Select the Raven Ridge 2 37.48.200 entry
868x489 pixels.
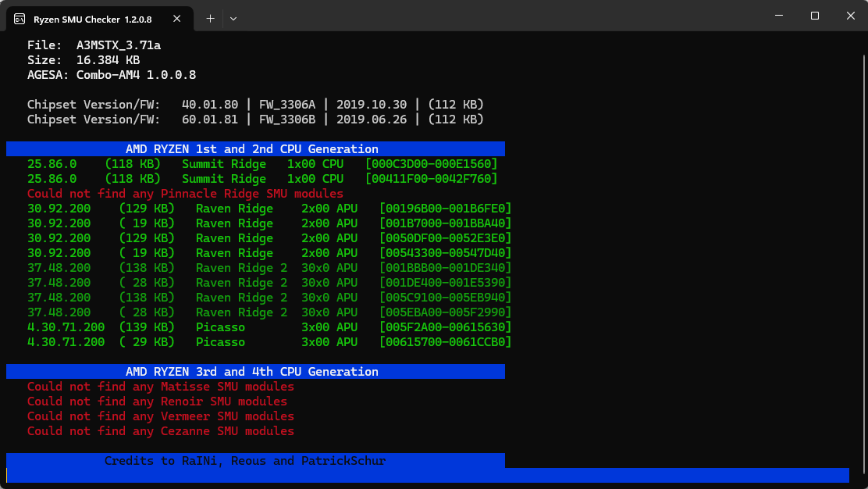click(x=269, y=267)
